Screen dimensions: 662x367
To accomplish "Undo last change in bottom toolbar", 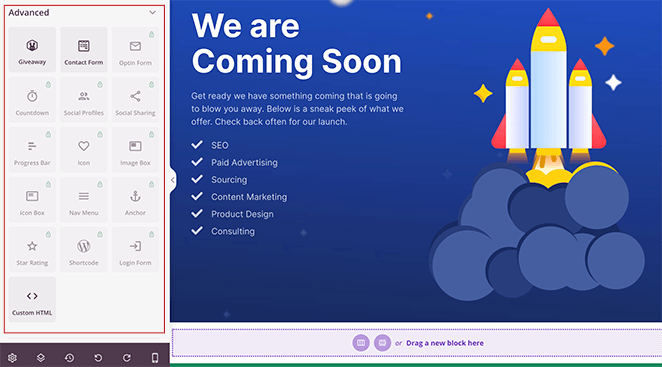I will (x=98, y=358).
